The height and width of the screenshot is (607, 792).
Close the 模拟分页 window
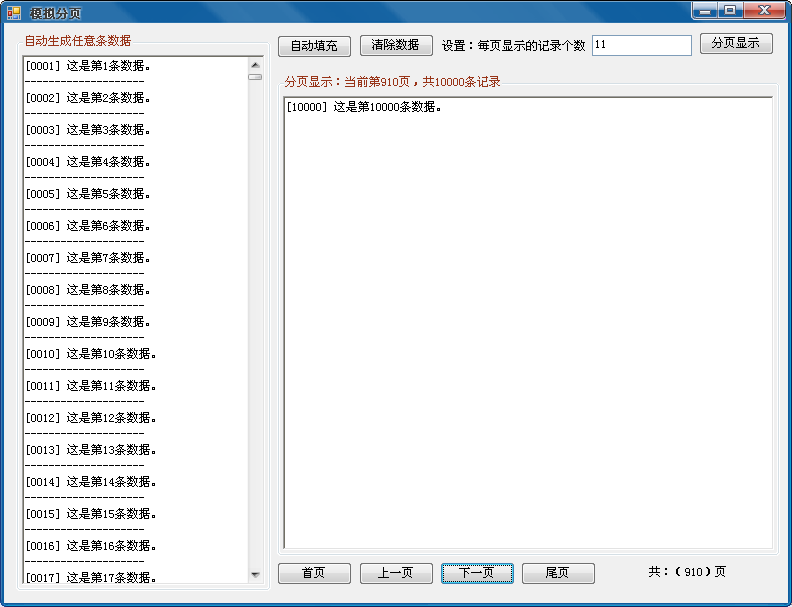764,10
